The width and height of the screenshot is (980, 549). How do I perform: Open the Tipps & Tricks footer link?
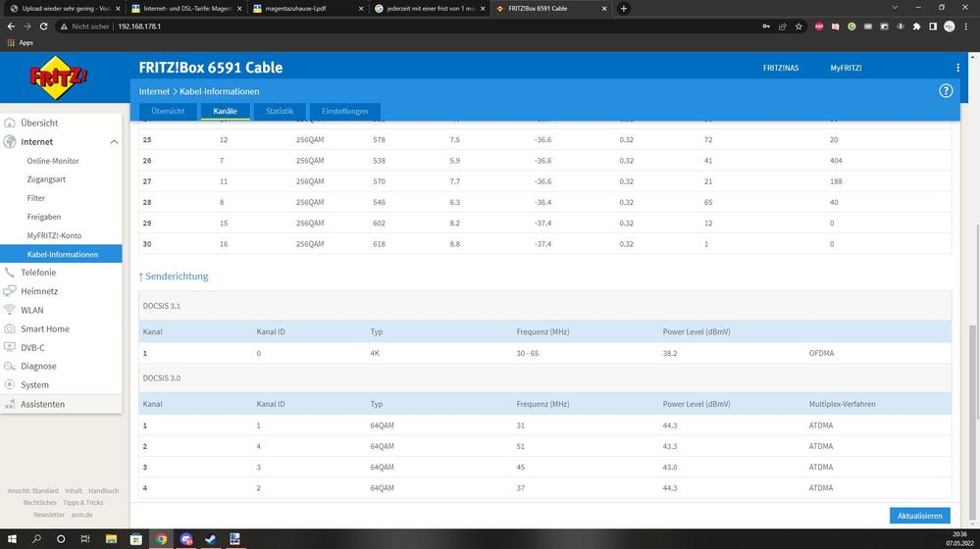click(83, 503)
